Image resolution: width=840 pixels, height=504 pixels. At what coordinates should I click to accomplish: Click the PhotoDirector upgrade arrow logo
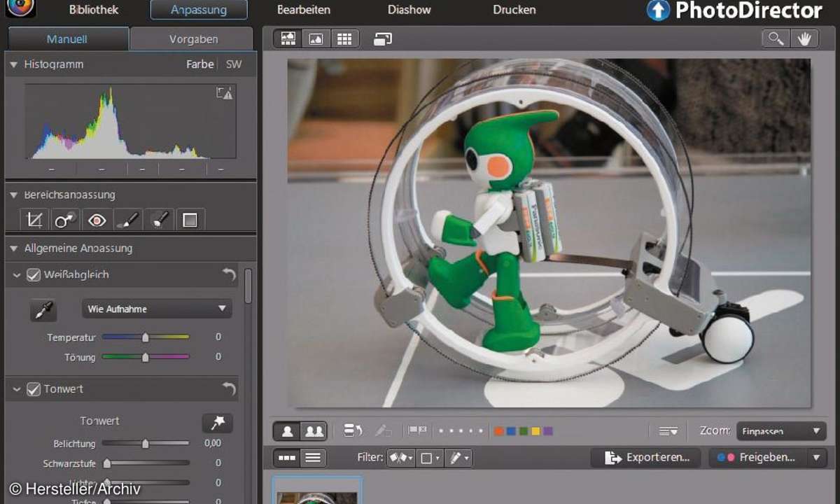(658, 10)
